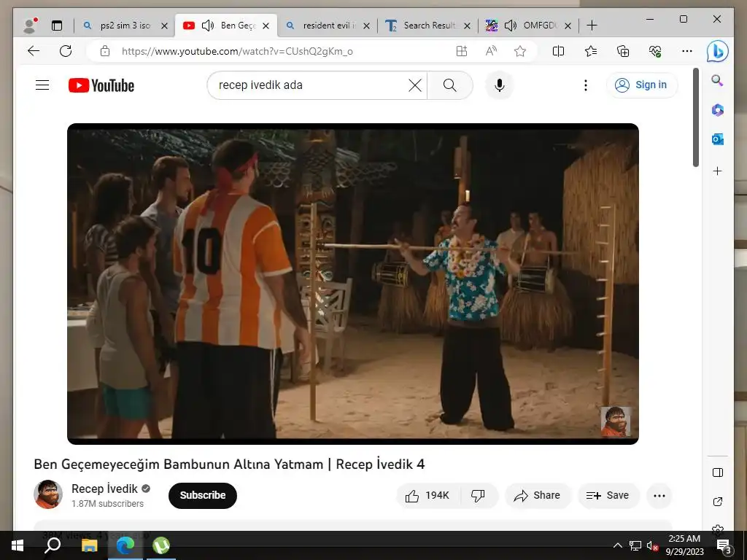This screenshot has width=747, height=560.
Task: Save video to a playlist
Action: tap(608, 496)
